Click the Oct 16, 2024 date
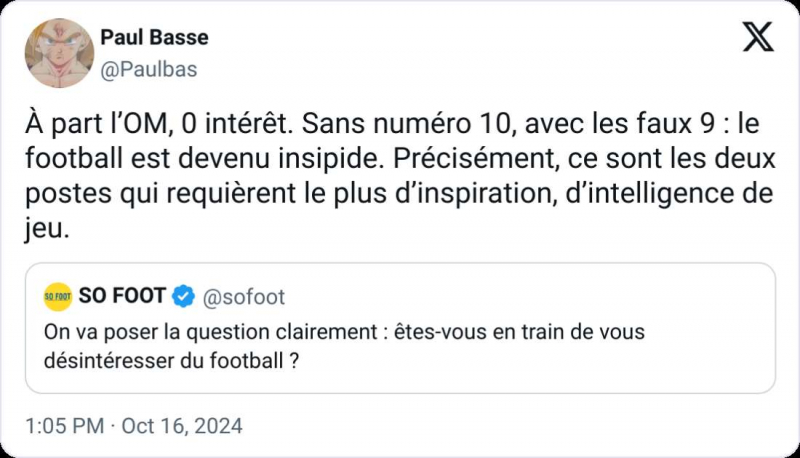 (x=181, y=426)
